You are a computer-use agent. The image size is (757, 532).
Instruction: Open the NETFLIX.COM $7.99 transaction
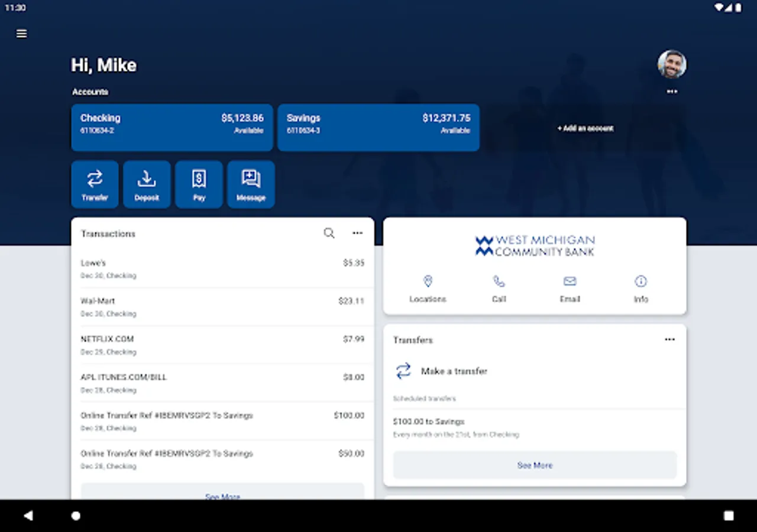[222, 345]
